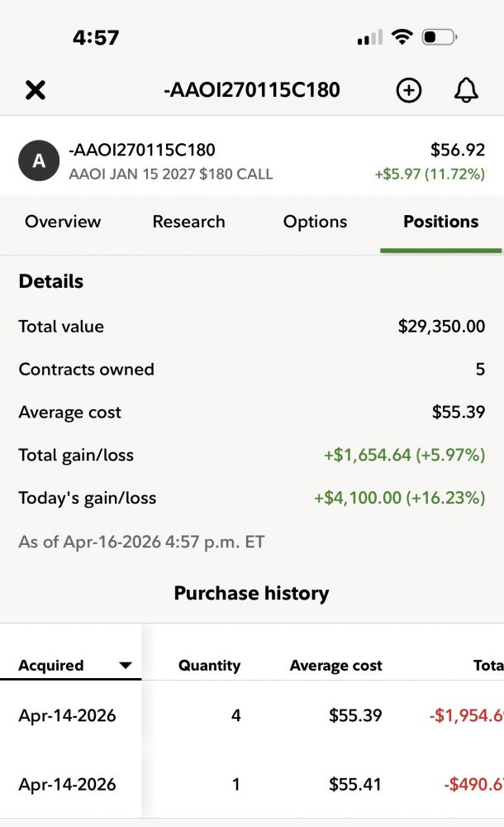The width and height of the screenshot is (504, 827).
Task: Tap the Wi-Fi status icon
Action: click(402, 37)
